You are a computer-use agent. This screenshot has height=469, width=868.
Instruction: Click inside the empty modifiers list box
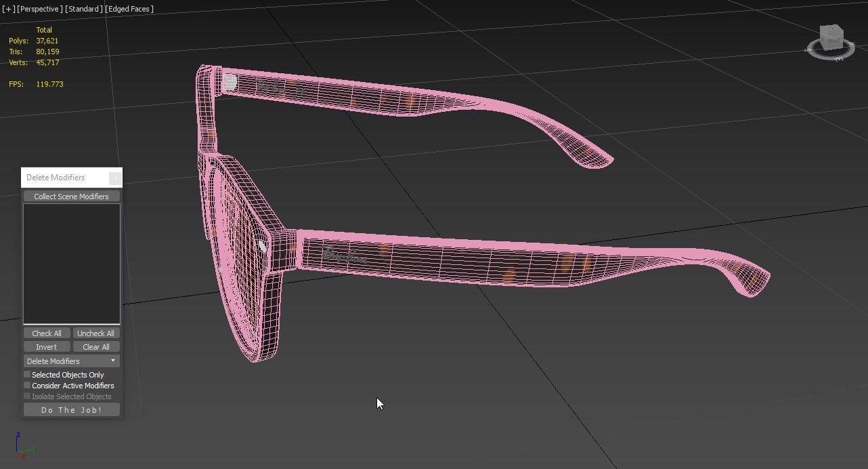pyautogui.click(x=72, y=264)
